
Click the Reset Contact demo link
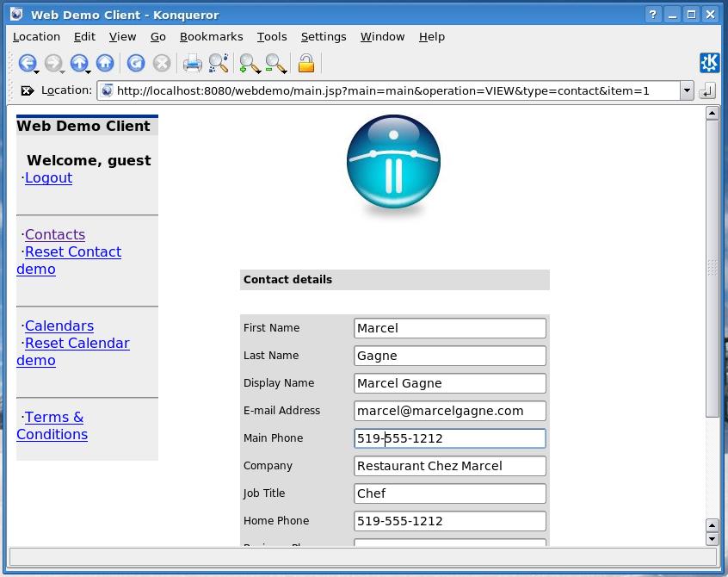[x=72, y=251]
